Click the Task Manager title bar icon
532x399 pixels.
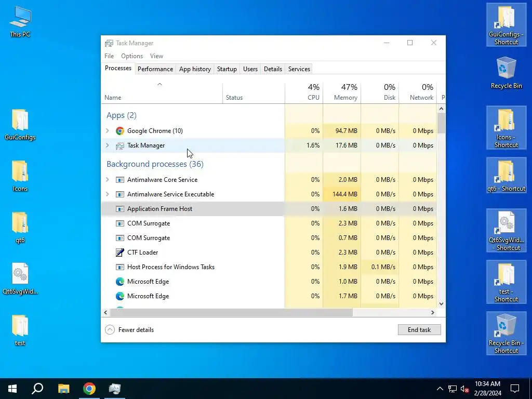[x=109, y=43]
